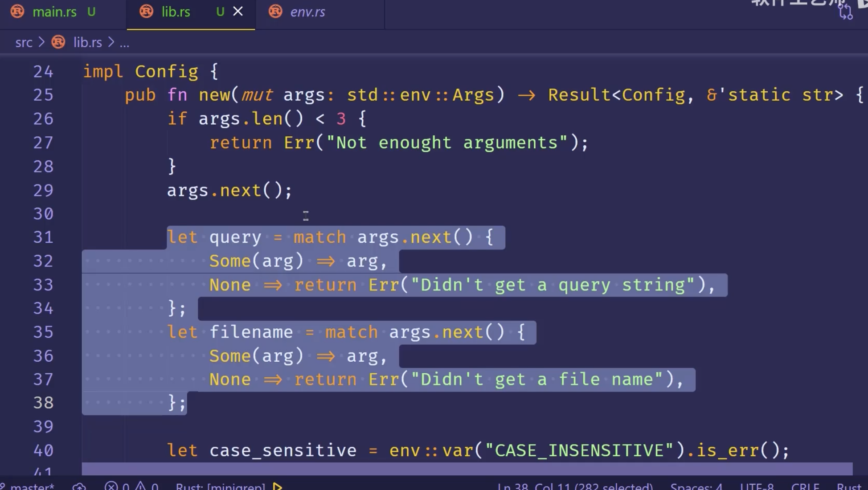
Task: Click the master branch in status bar
Action: [x=31, y=486]
